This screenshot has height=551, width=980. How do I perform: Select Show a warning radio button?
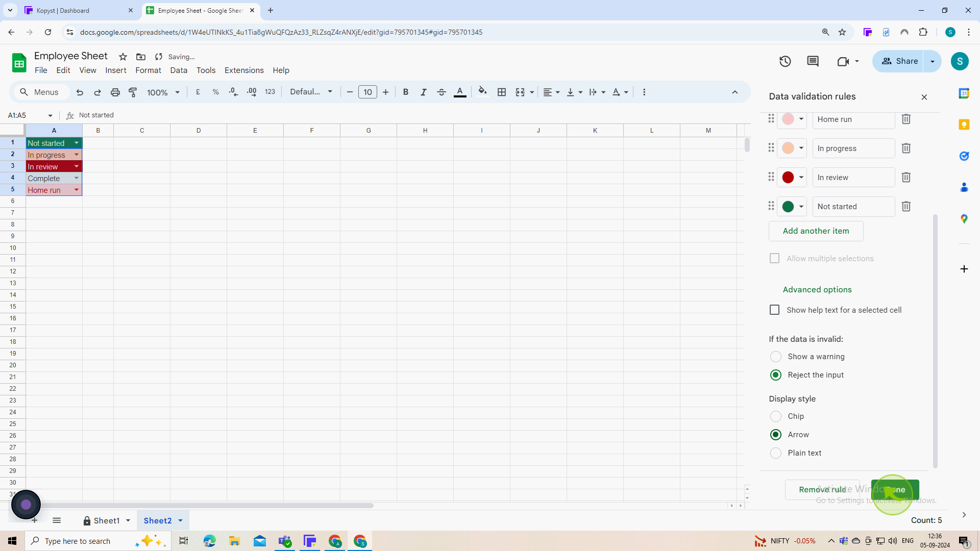click(x=775, y=357)
